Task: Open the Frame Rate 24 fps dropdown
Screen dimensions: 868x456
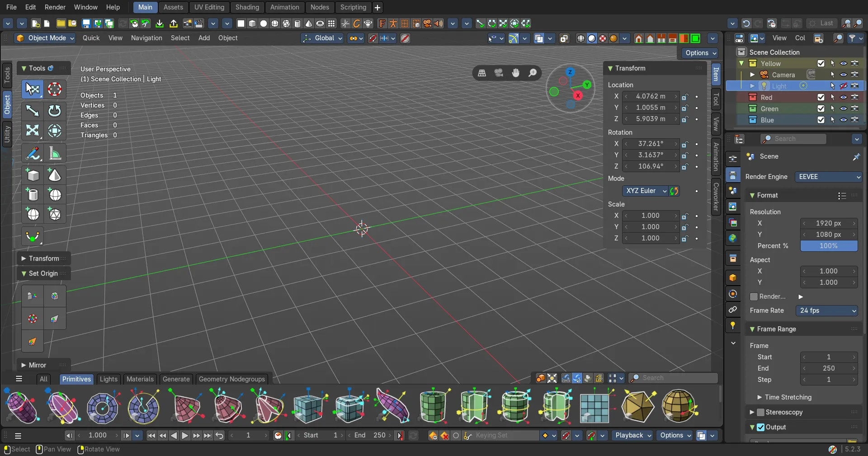Action: tap(827, 310)
